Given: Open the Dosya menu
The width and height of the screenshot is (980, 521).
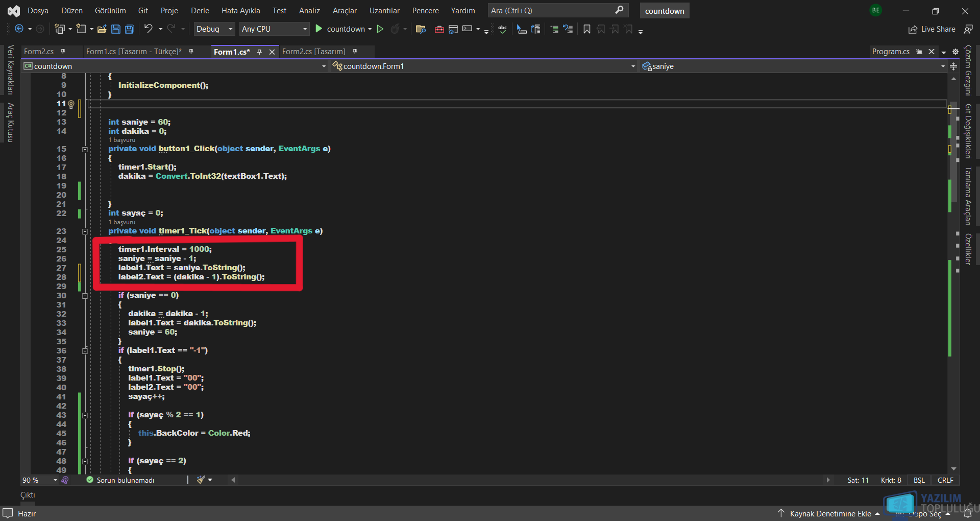Looking at the screenshot, I should (38, 11).
